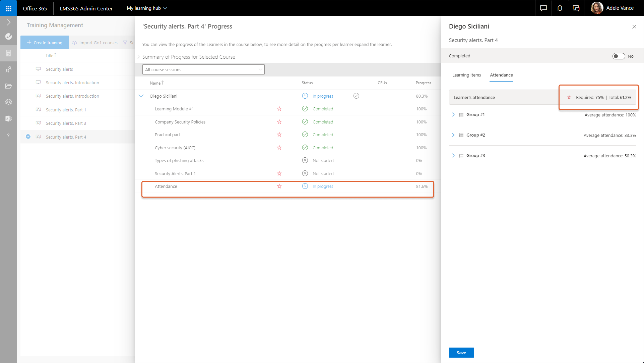644x363 pixels.
Task: Open the All course sessions dropdown
Action: pos(203,69)
